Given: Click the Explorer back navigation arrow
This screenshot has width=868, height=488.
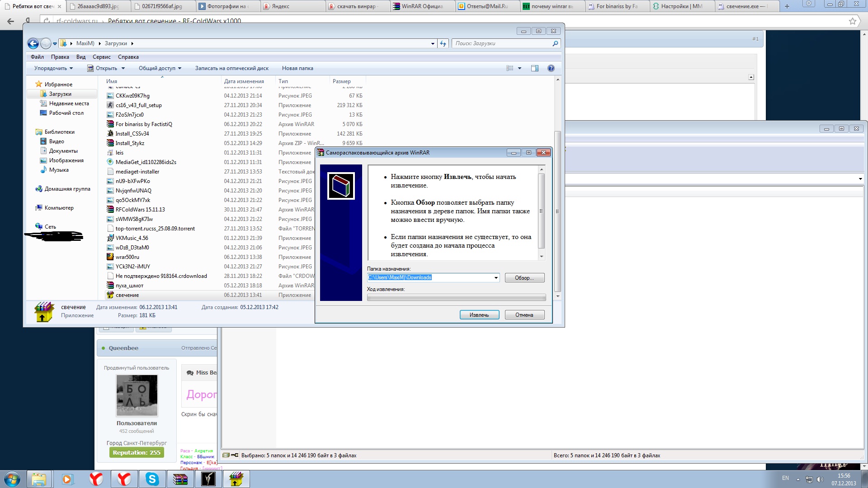Looking at the screenshot, I should 33,43.
